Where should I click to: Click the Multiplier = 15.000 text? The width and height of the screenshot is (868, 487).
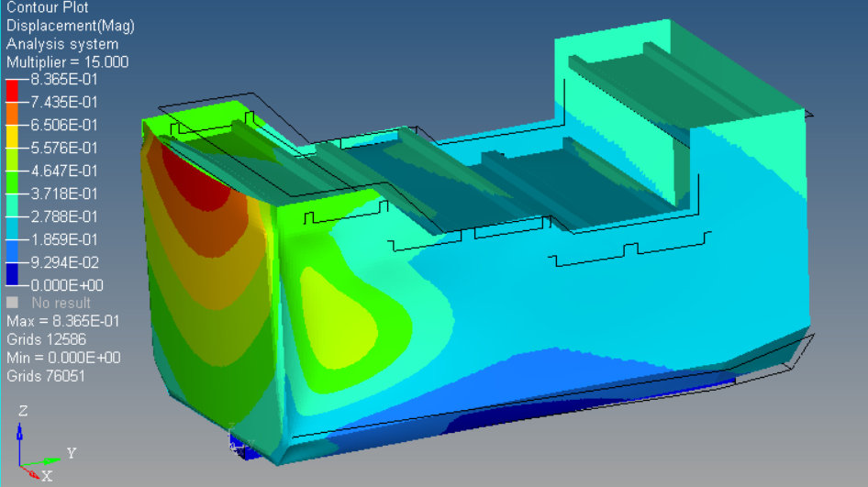click(67, 62)
